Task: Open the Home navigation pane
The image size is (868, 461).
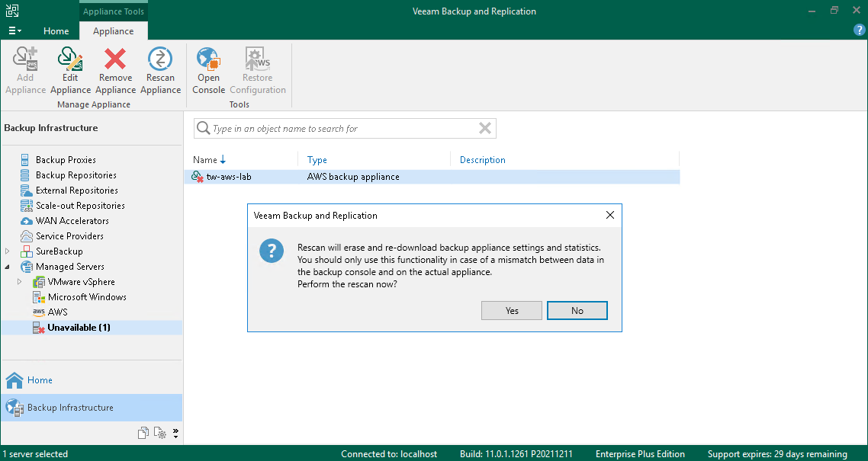Action: pyautogui.click(x=92, y=379)
